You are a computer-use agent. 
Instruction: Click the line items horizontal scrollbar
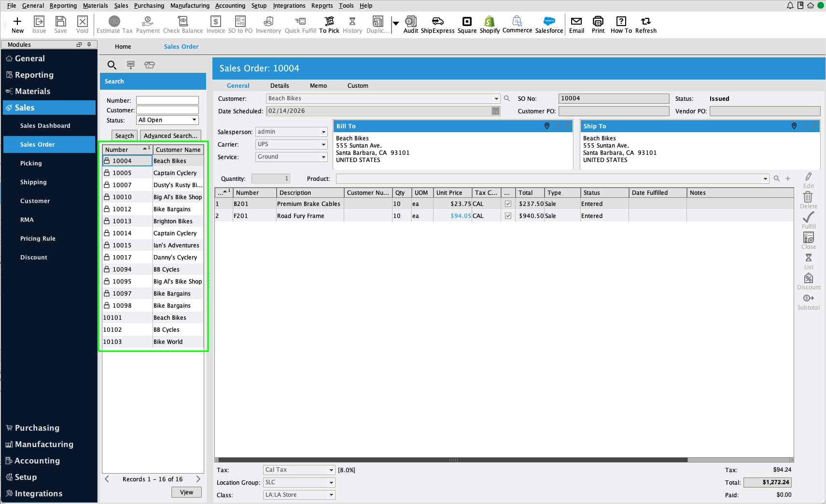click(x=453, y=460)
